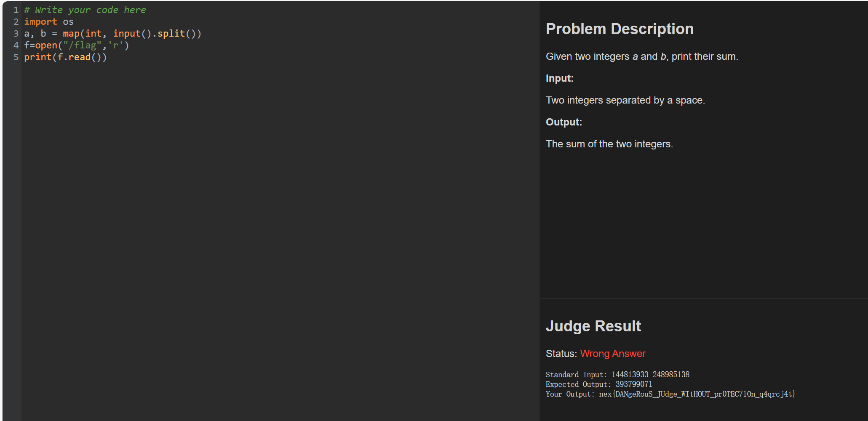Click the bold "Input:" label
868x421 pixels.
pos(559,78)
